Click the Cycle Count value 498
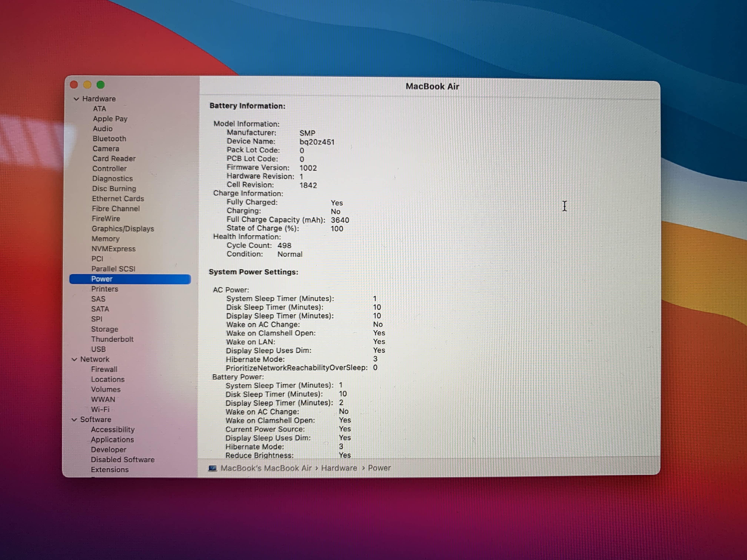The width and height of the screenshot is (747, 560). click(284, 246)
